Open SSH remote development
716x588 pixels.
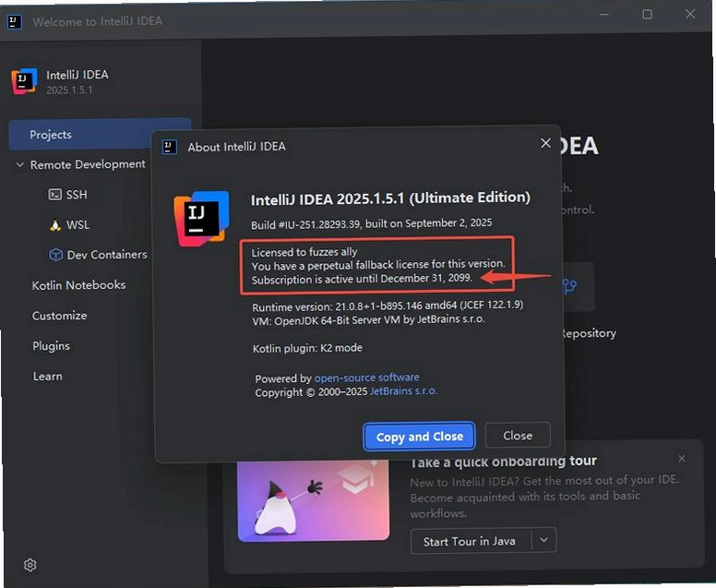pos(77,195)
